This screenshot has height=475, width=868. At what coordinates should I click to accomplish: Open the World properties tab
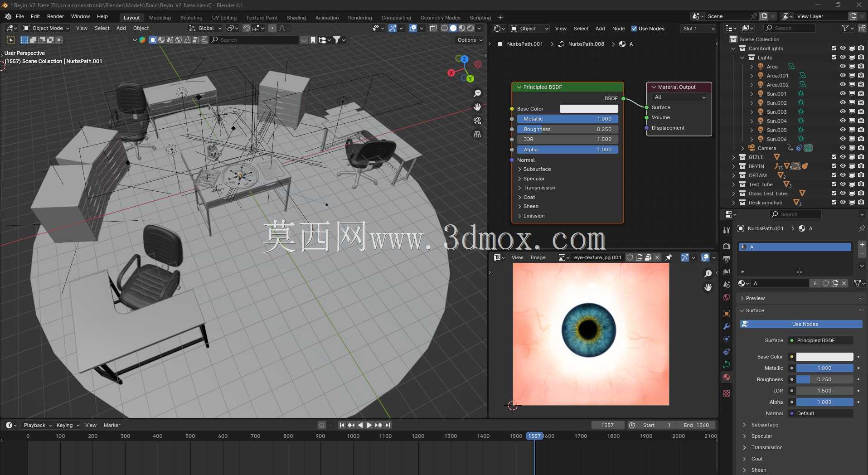pos(727,297)
